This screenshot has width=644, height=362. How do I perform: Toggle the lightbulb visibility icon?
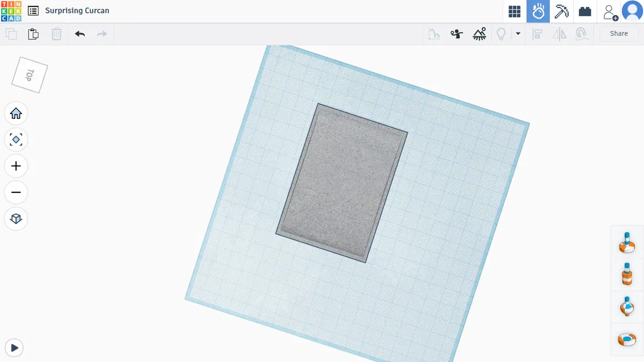tap(501, 34)
